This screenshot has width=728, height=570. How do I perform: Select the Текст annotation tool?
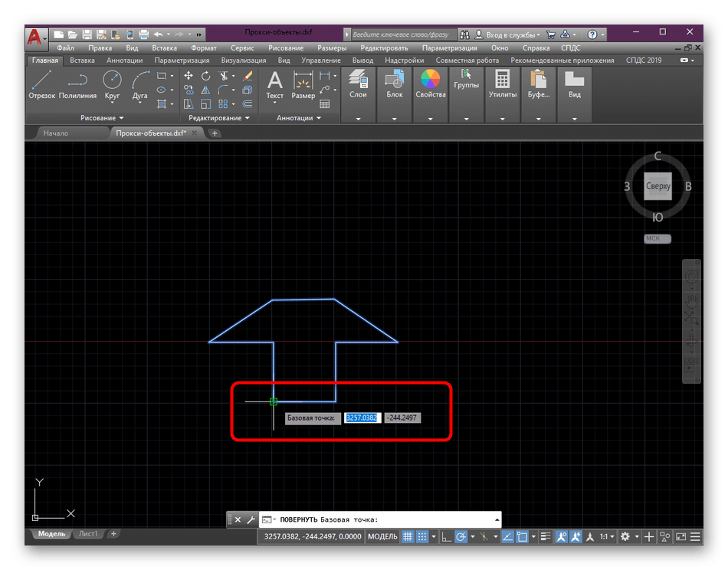pos(274,85)
